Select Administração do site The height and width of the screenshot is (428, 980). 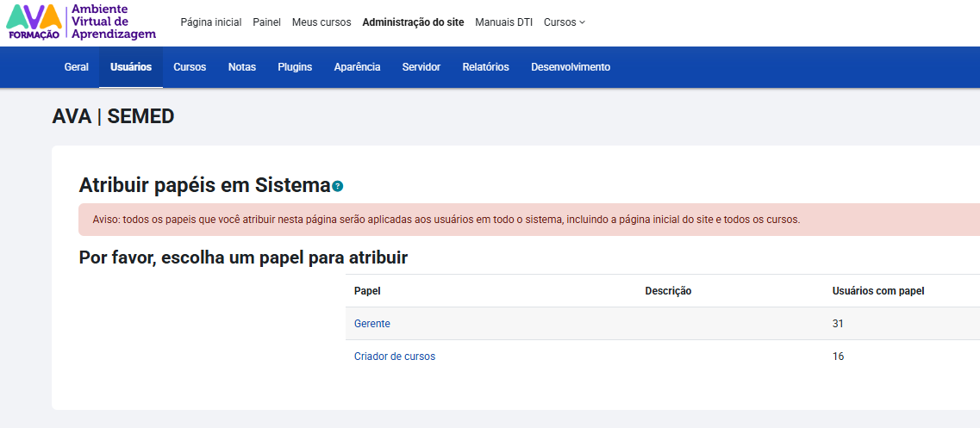[x=413, y=22]
